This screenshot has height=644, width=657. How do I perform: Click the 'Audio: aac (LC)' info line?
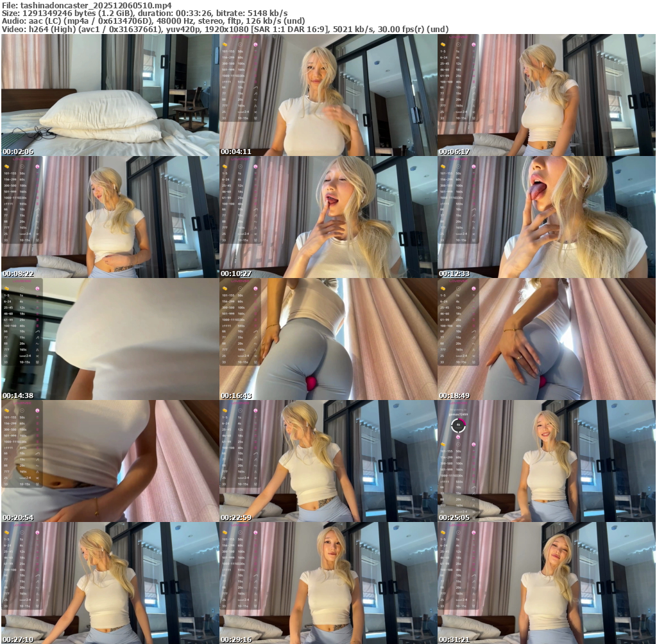(x=153, y=21)
